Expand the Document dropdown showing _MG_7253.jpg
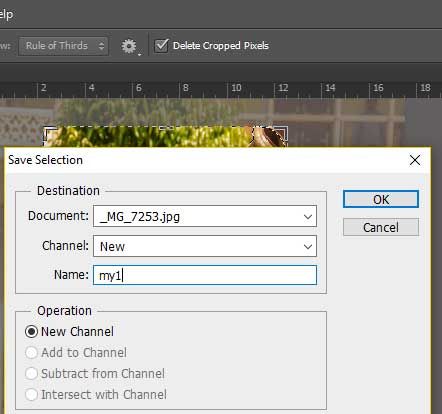The image size is (442, 414). [205, 216]
